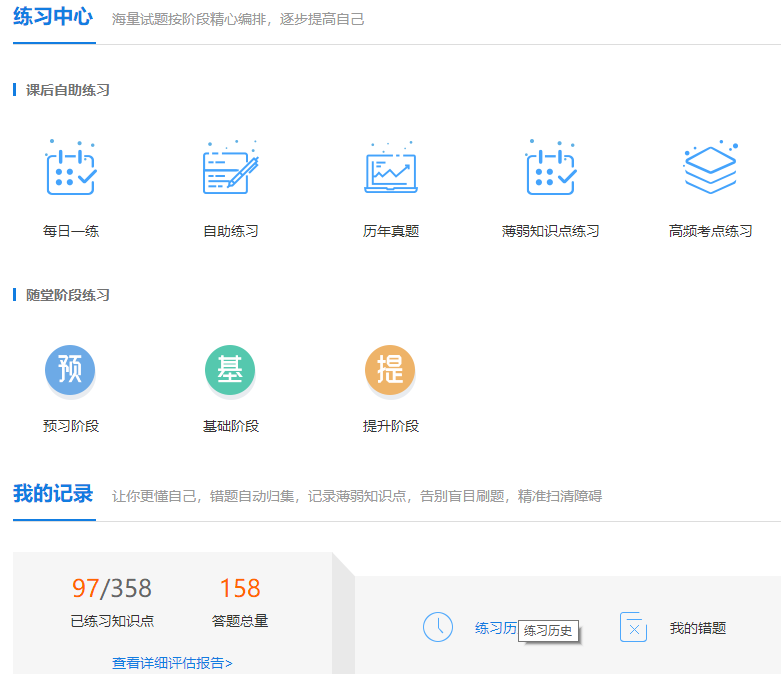Click the 97/358 practiced count
This screenshot has height=674, width=781.
coord(112,588)
